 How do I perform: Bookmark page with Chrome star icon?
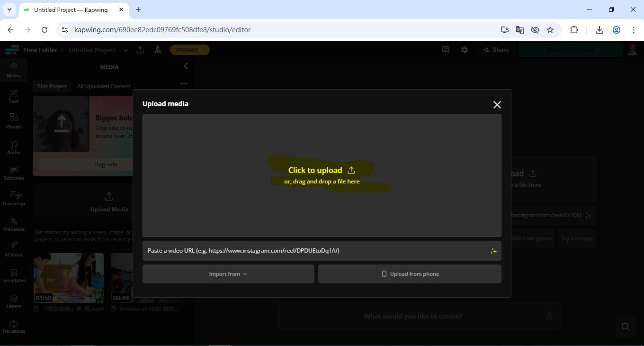(550, 30)
